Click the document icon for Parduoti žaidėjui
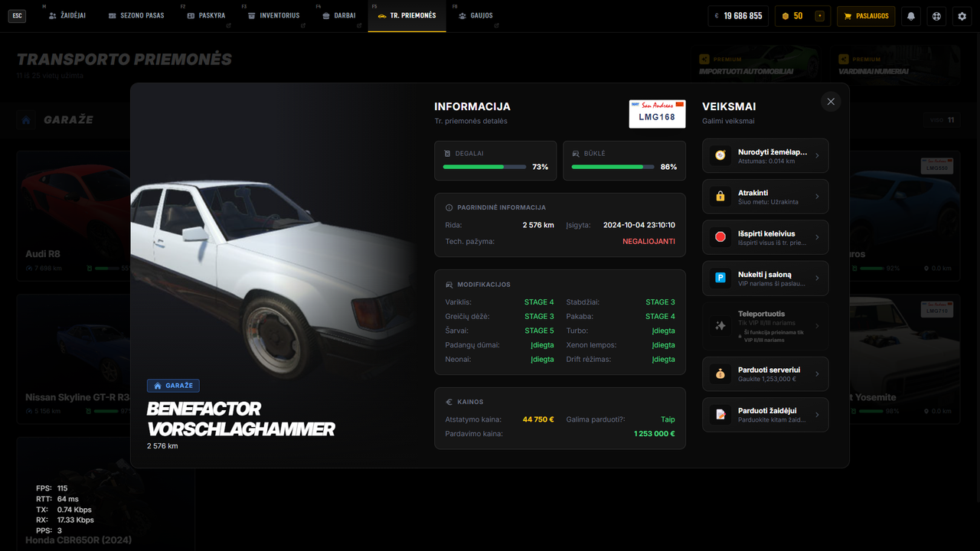980x551 pixels. [x=720, y=415]
